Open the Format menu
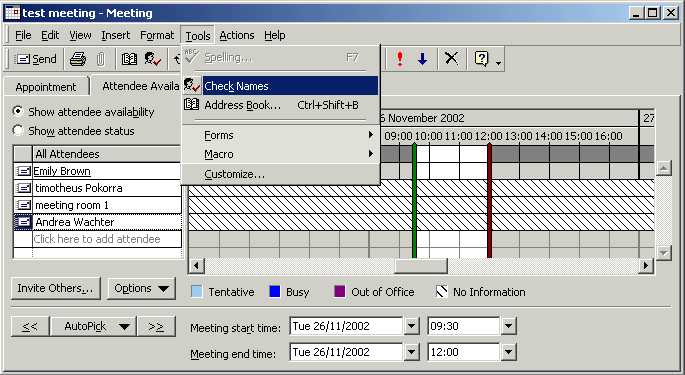Screen dimensions: 685x375 coord(157,35)
